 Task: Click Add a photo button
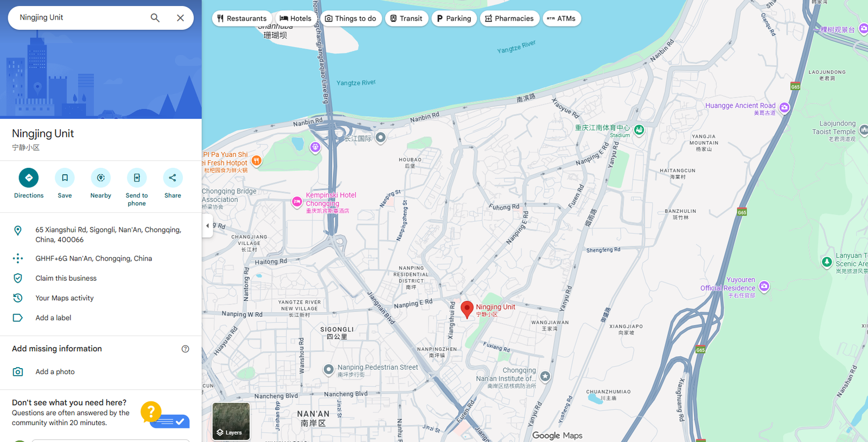(55, 372)
